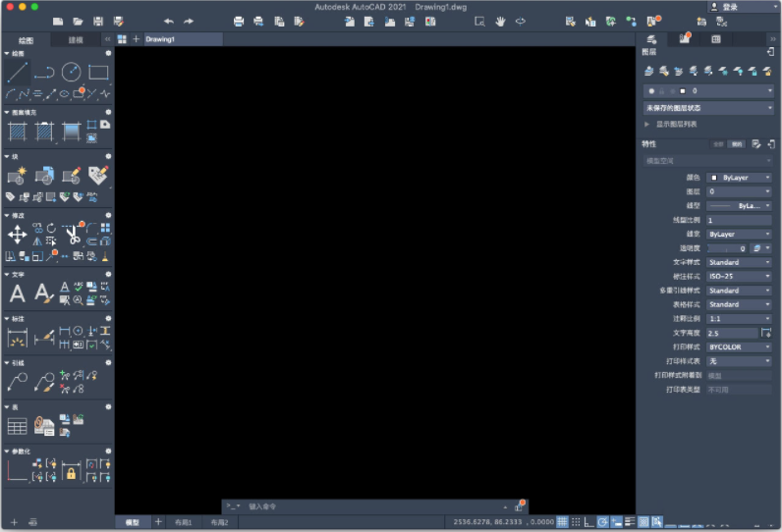Select the Spline tool
Screen dimensions: 782x532
[24, 93]
